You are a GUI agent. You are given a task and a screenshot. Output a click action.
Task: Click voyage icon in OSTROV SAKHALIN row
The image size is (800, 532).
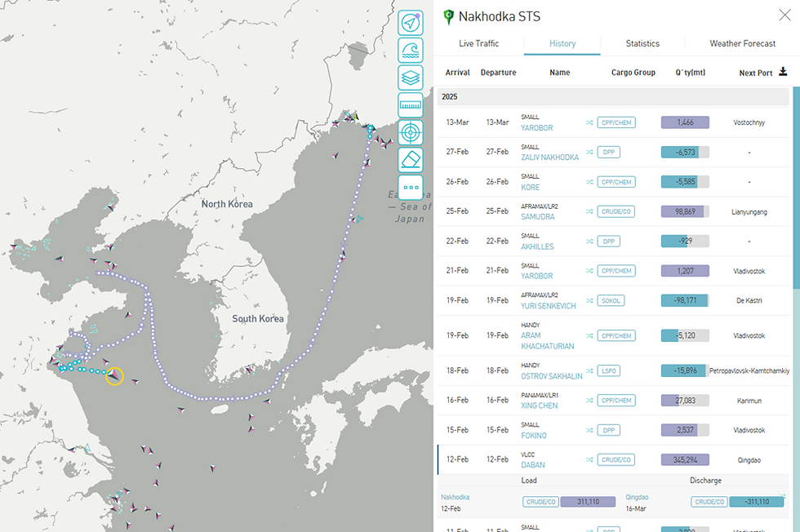(x=589, y=370)
